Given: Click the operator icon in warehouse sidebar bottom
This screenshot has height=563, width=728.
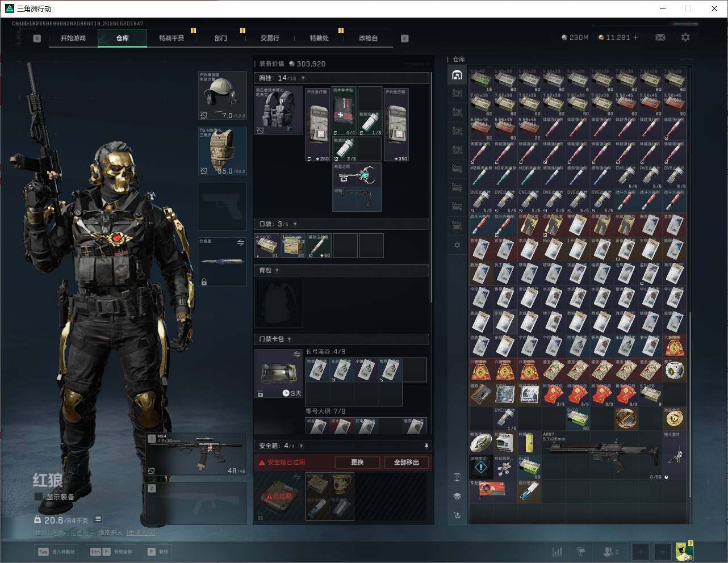Looking at the screenshot, I should tap(457, 477).
